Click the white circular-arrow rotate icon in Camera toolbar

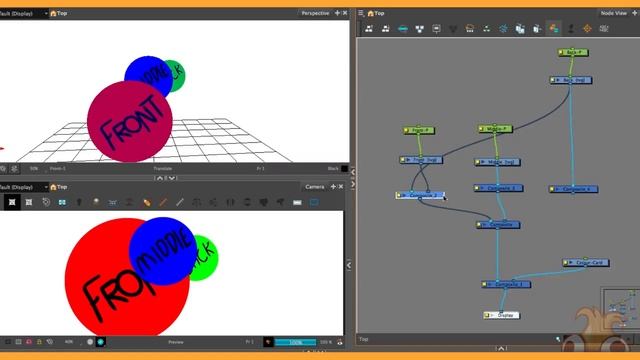click(x=46, y=202)
